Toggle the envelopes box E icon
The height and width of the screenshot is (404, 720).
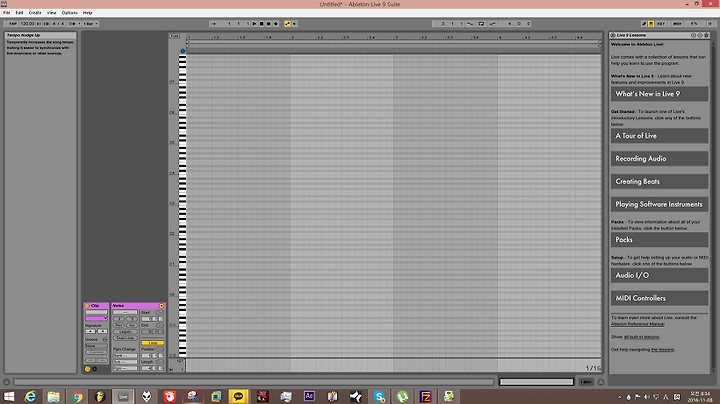95,369
